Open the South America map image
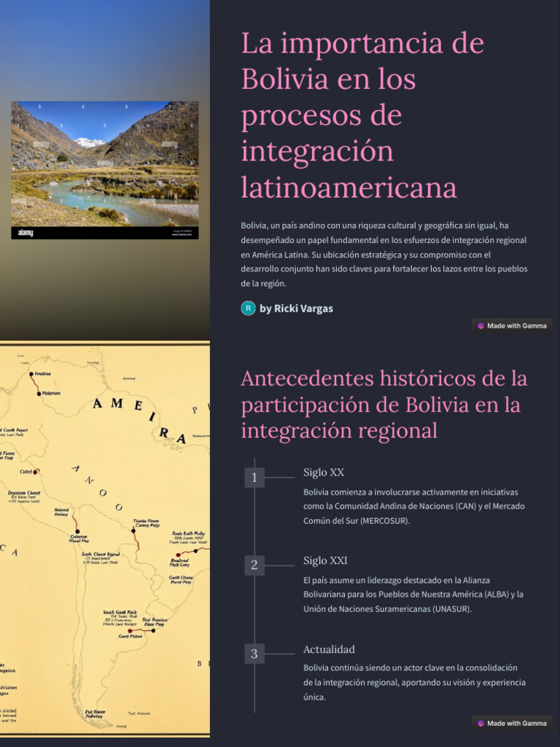The width and height of the screenshot is (560, 747). click(x=105, y=540)
